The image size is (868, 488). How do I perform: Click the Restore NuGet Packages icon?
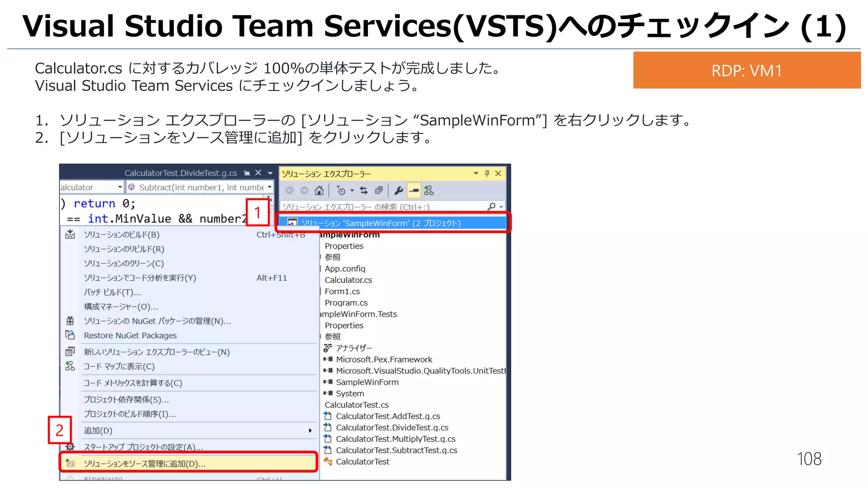[70, 335]
